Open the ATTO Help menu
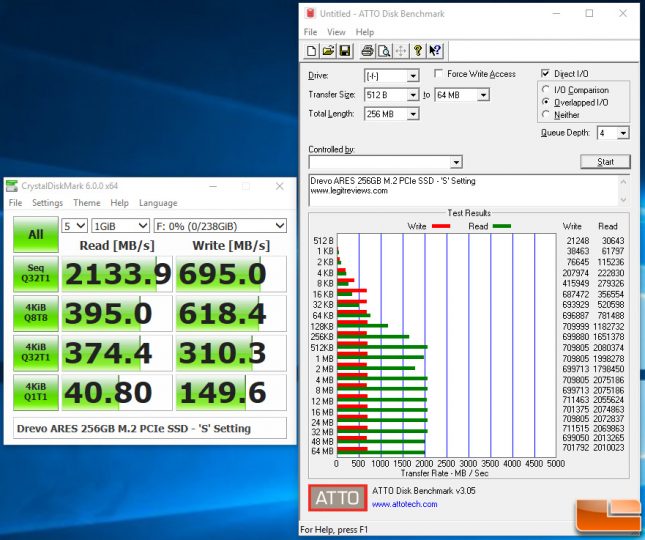This screenshot has height=540, width=645. (x=364, y=32)
